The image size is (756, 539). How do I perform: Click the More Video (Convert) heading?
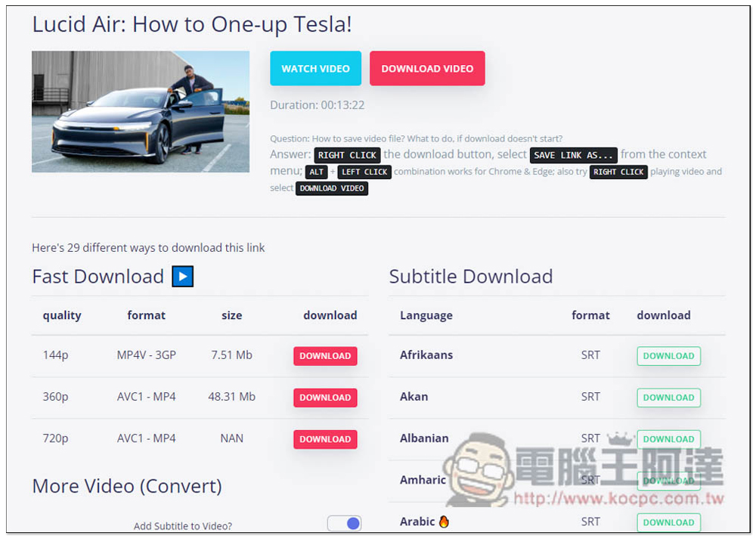pyautogui.click(x=127, y=485)
